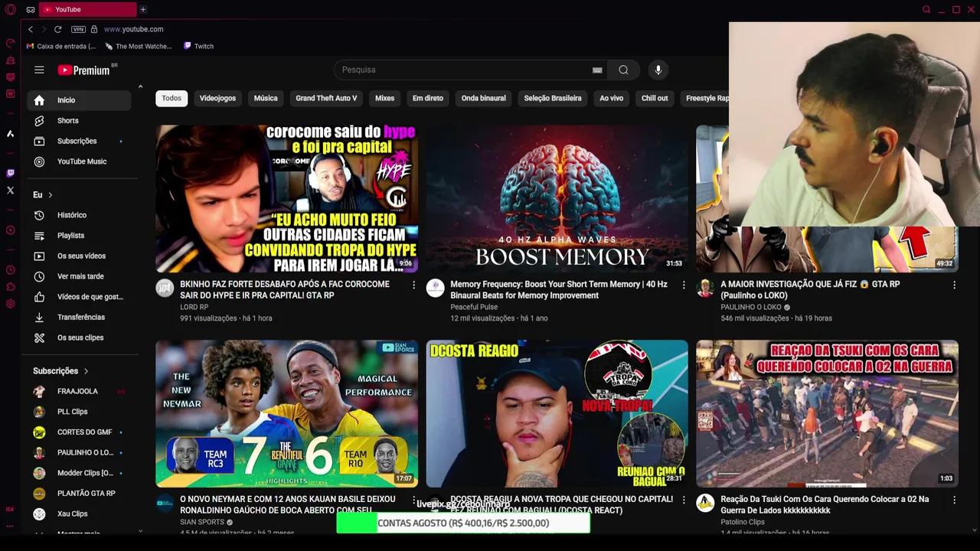980x551 pixels.
Task: Select the Onda binaural chip
Action: pos(483,98)
